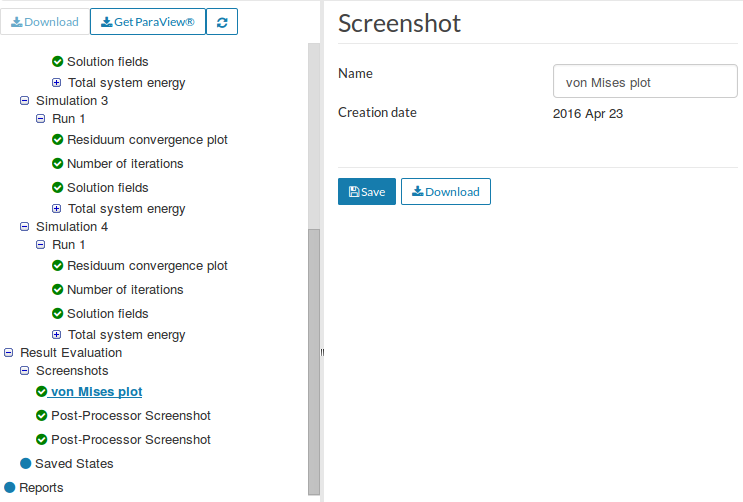This screenshot has width=743, height=502.
Task: Download the screenshot from the detail panel
Action: [445, 192]
